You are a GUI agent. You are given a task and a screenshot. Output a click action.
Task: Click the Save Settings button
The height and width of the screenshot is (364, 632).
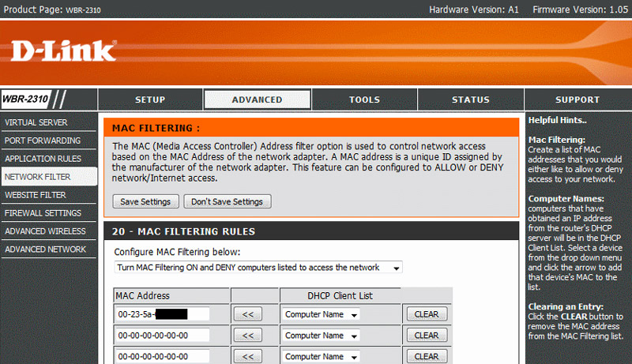pyautogui.click(x=145, y=201)
